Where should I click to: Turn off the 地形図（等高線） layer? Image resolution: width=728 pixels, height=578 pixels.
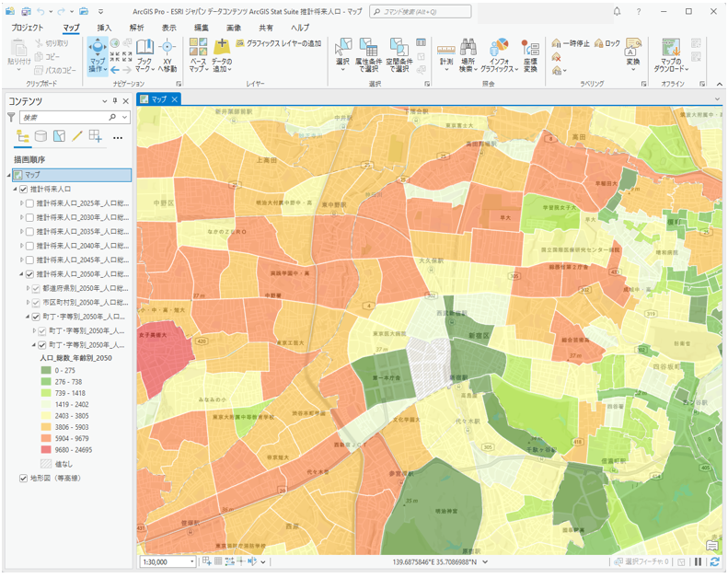click(x=23, y=479)
